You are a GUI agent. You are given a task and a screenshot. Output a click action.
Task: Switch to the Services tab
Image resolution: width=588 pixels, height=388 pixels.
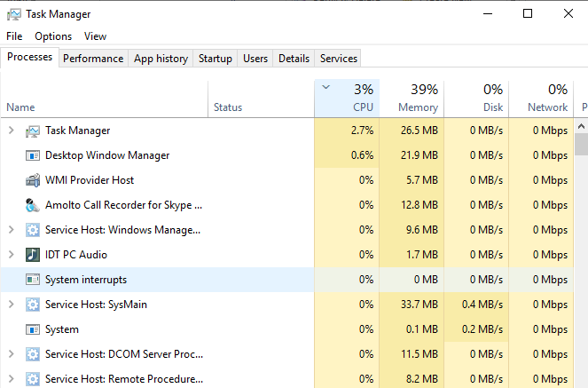(339, 59)
